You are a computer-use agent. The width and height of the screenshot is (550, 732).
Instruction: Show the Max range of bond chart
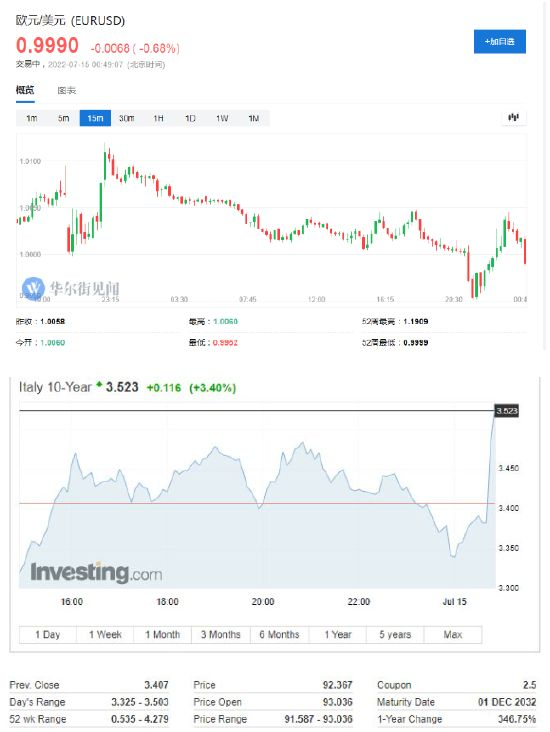point(453,634)
